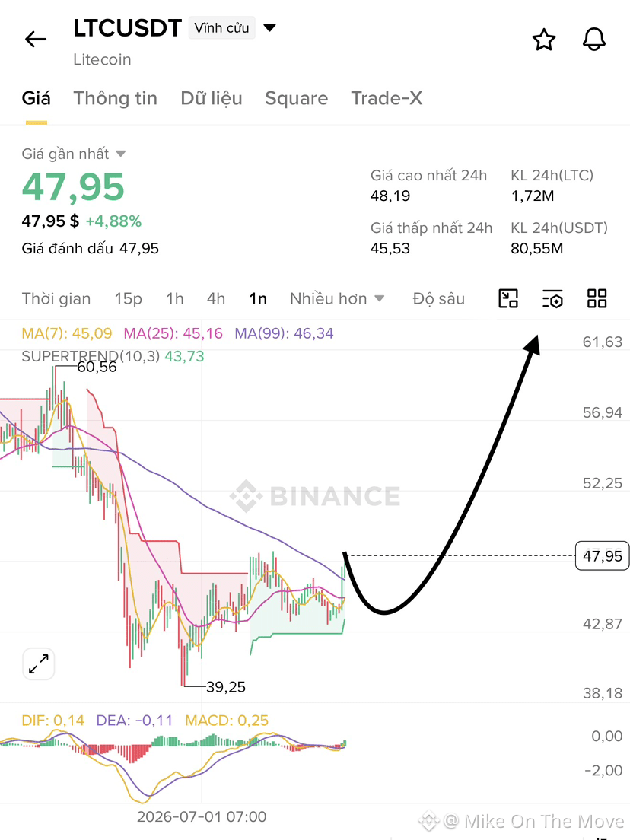Tap the 39,25 low marker on chart
630x840 pixels.
[225, 687]
